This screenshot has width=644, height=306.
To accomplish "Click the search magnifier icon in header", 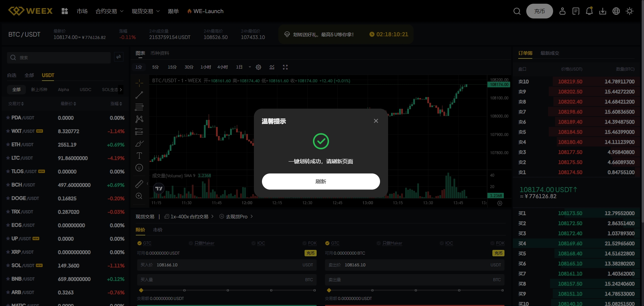I will point(517,11).
